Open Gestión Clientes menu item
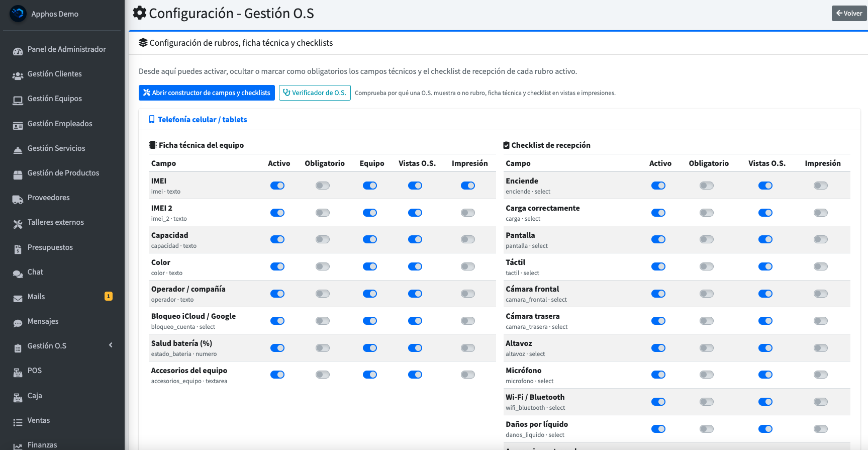Image resolution: width=868 pixels, height=450 pixels. point(62,74)
